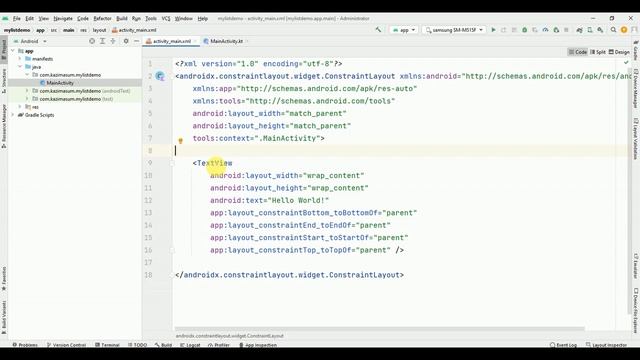Select MainActivity in project tree
This screenshot has width=640, height=360.
(60, 83)
